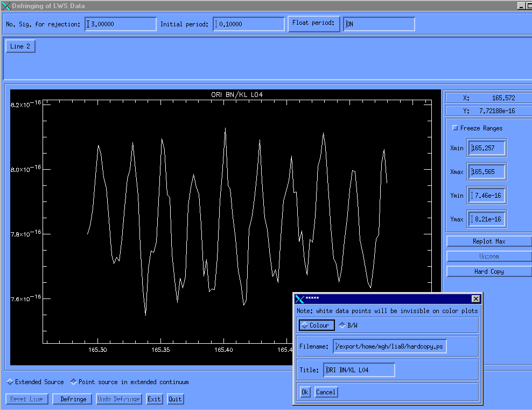The height and width of the screenshot is (410, 532).
Task: Click the Hard Copy button
Action: [488, 272]
